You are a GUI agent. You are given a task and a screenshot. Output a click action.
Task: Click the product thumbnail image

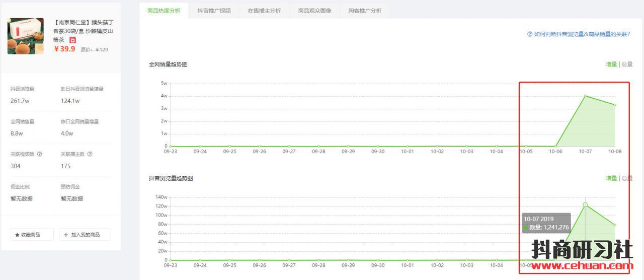(x=25, y=36)
